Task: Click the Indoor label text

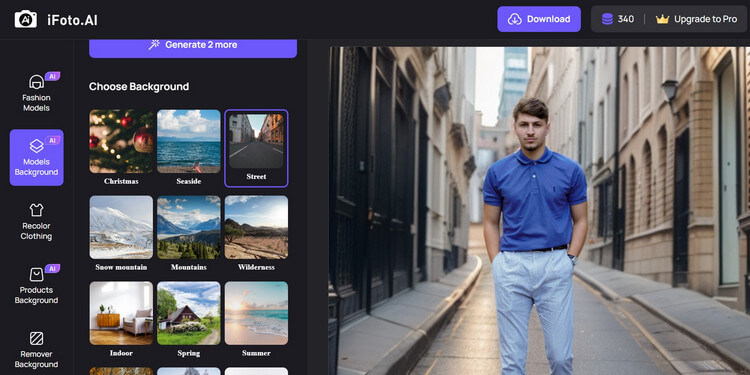Action: pos(121,353)
